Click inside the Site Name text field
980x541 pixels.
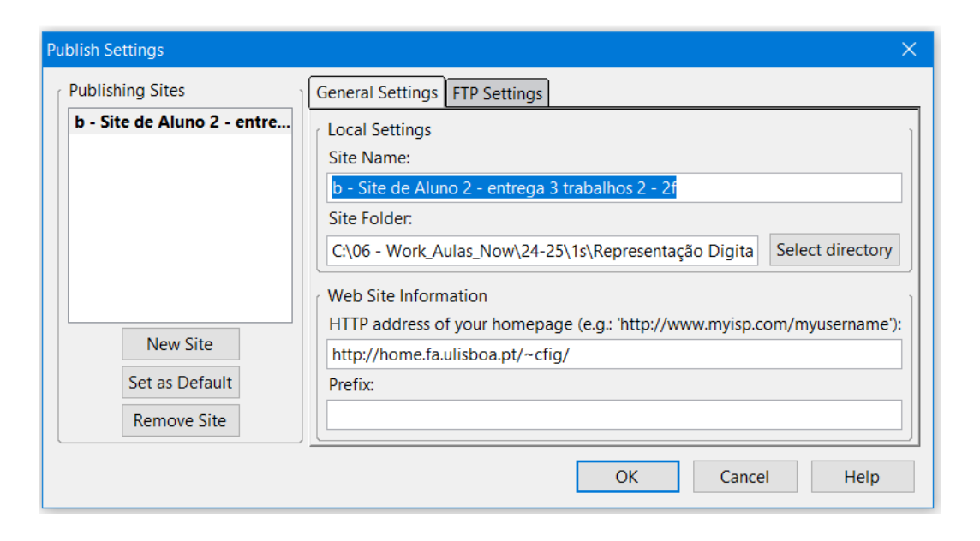point(613,188)
